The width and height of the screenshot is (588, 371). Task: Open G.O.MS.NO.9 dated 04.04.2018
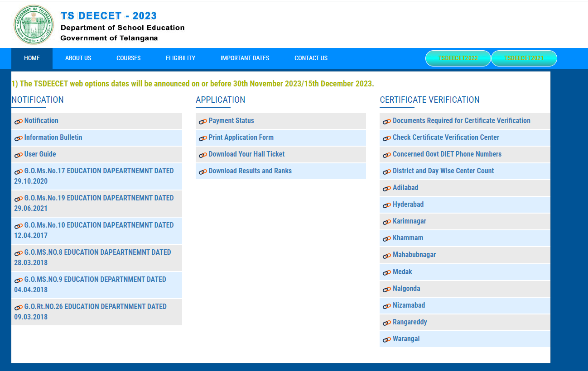pyautogui.click(x=90, y=285)
